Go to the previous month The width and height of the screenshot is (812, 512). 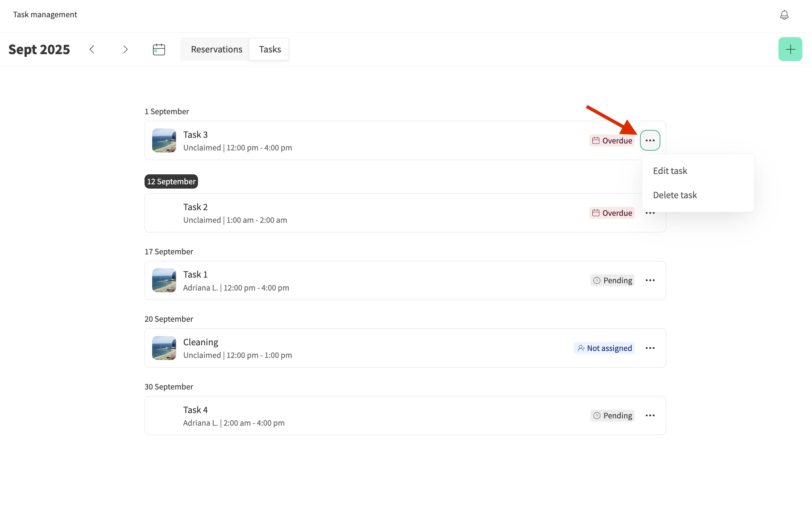(x=92, y=49)
